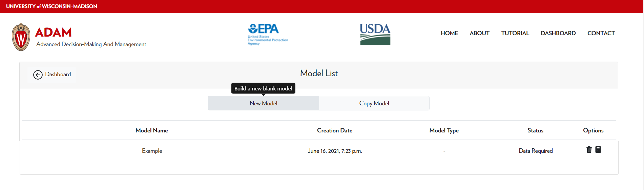
Task: Click University of Wisconsin-Madison header text
Action: tap(51, 6)
